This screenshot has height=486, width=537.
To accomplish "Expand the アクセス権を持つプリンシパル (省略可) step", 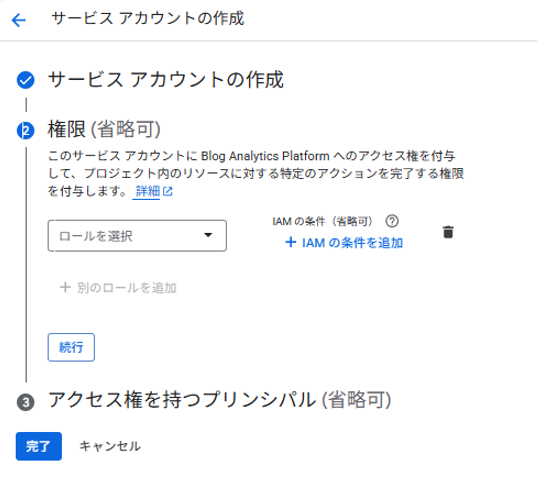I will [x=220, y=400].
